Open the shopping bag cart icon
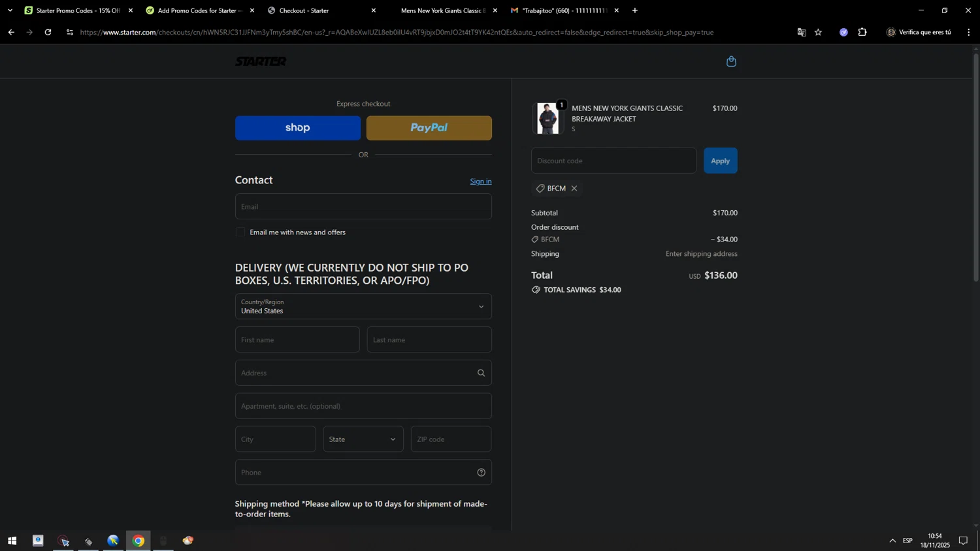 (x=731, y=61)
